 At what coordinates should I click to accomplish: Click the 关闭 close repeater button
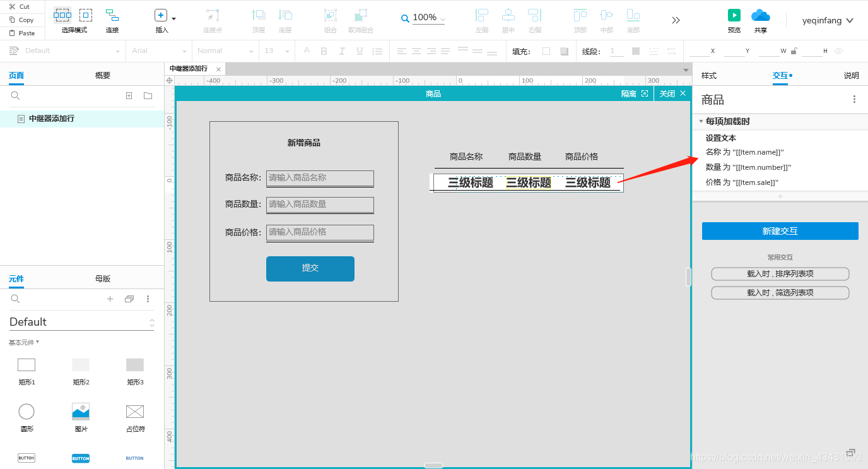pos(672,93)
